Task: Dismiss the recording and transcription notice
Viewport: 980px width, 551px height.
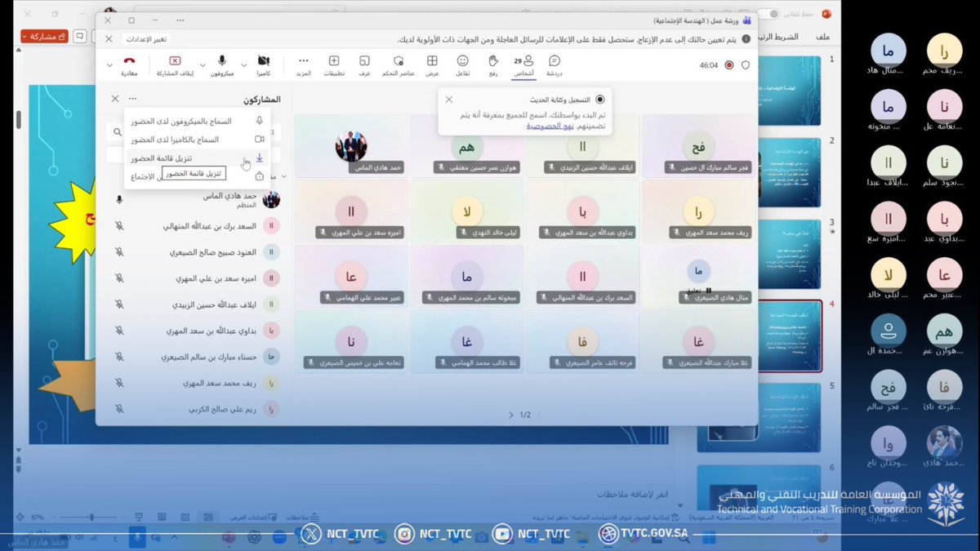Action: tap(448, 100)
